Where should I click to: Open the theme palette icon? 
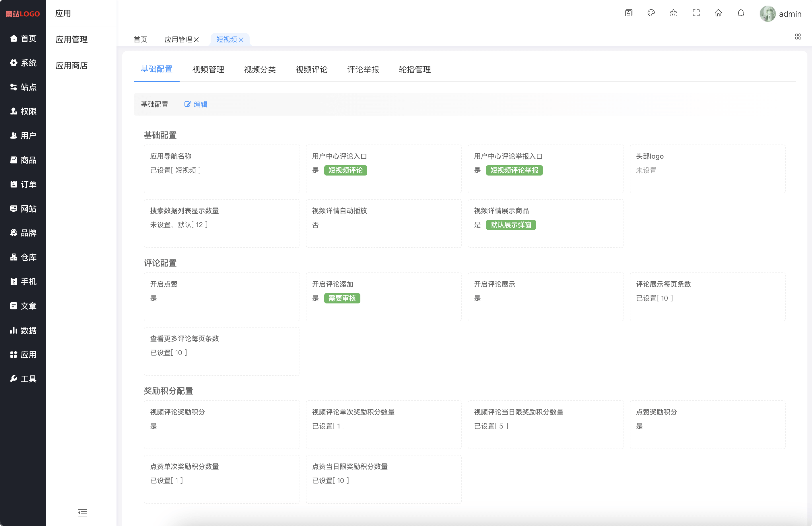point(651,13)
